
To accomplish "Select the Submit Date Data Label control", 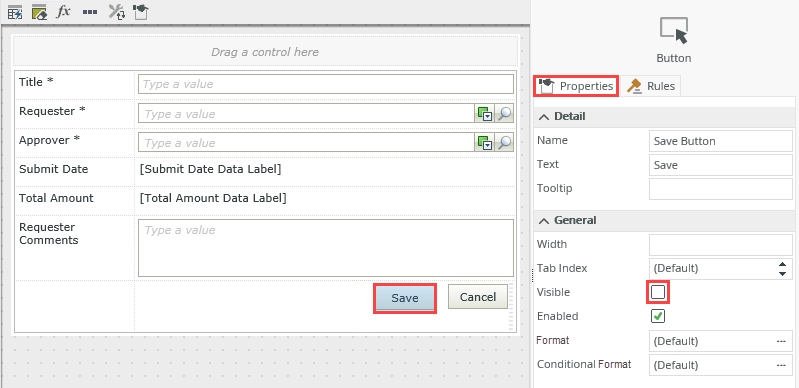I will point(210,169).
